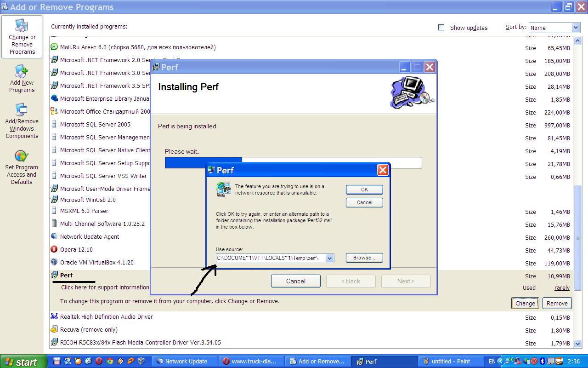Enable the Show updates checkbox
Image resolution: width=588 pixels, height=368 pixels.
(x=441, y=28)
